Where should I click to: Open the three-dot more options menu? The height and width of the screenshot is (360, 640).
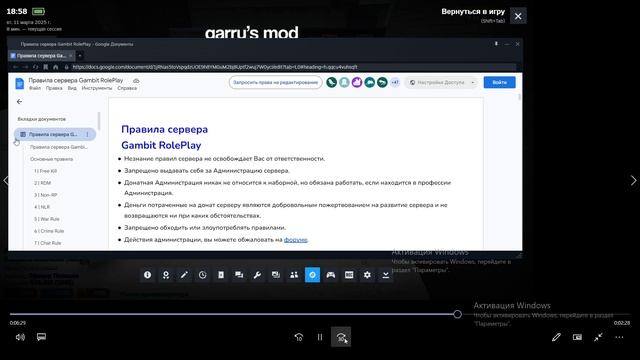[619, 337]
